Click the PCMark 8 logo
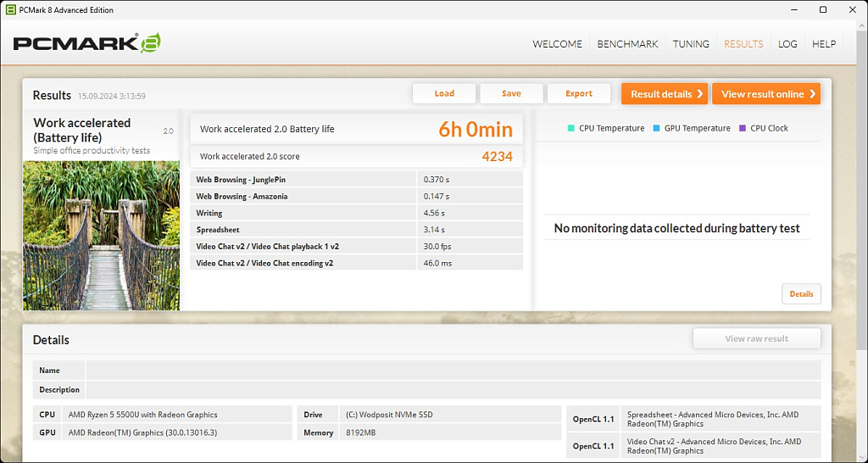This screenshot has height=463, width=868. point(86,44)
